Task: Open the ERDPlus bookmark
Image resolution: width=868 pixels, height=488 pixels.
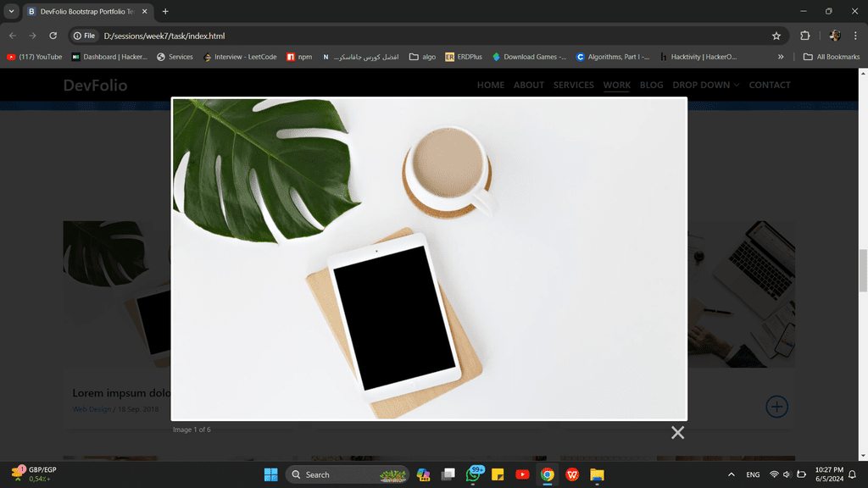Action: (464, 57)
